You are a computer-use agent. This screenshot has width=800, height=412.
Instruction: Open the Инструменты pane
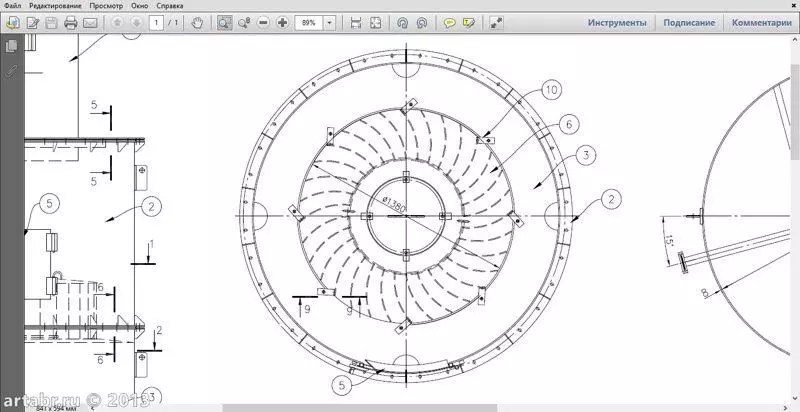point(617,23)
